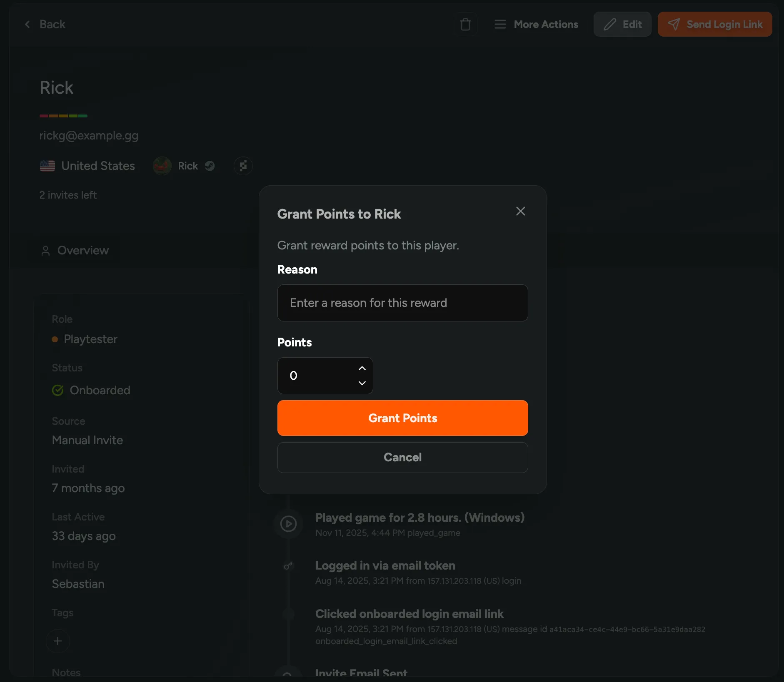
Task: Click the person icon on the Overview tab
Action: click(45, 250)
